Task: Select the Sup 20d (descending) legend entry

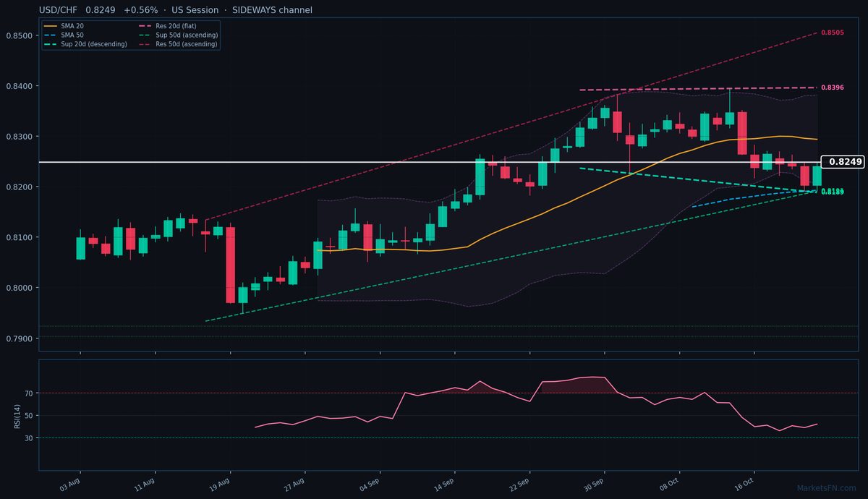Action: pyautogui.click(x=85, y=44)
